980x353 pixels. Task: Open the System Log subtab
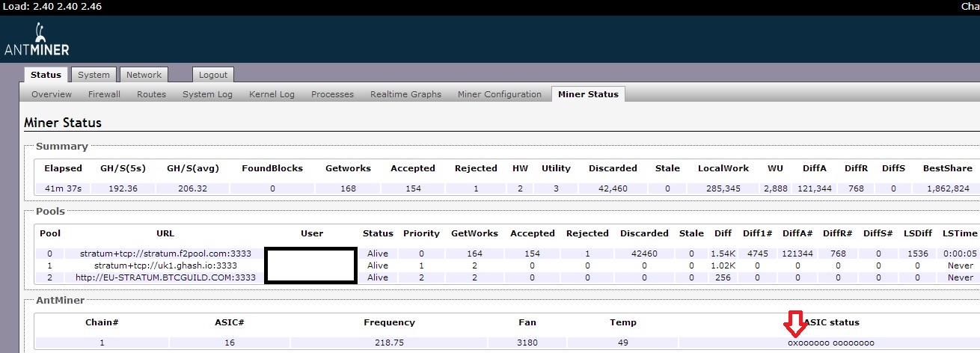pyautogui.click(x=207, y=94)
